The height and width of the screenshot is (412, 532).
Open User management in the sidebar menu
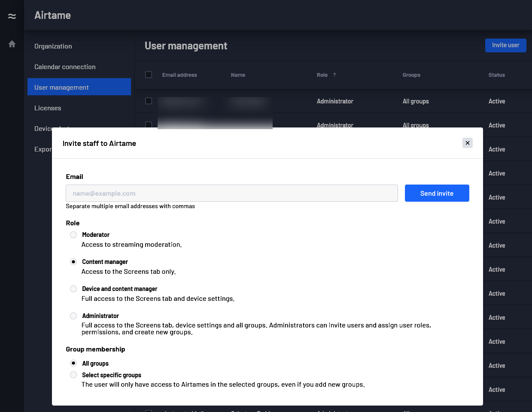pyautogui.click(x=79, y=88)
